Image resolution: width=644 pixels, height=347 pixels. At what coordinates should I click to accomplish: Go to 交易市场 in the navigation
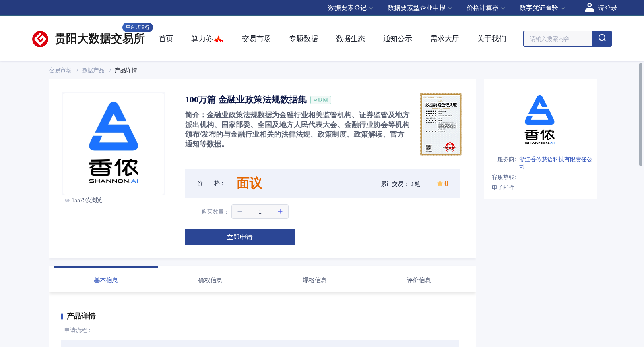[x=256, y=39]
